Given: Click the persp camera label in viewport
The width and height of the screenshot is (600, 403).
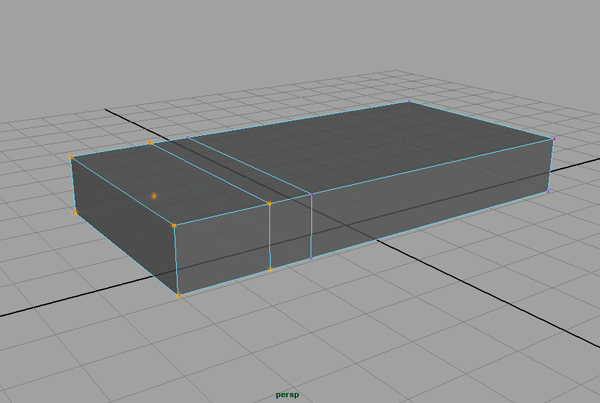Looking at the screenshot, I should click(x=287, y=395).
